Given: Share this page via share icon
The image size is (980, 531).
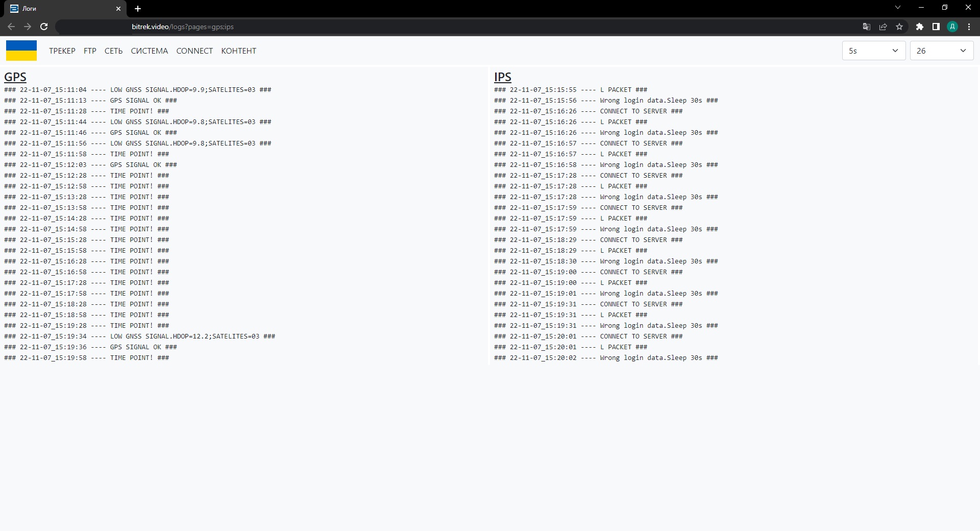Looking at the screenshot, I should pyautogui.click(x=883, y=27).
